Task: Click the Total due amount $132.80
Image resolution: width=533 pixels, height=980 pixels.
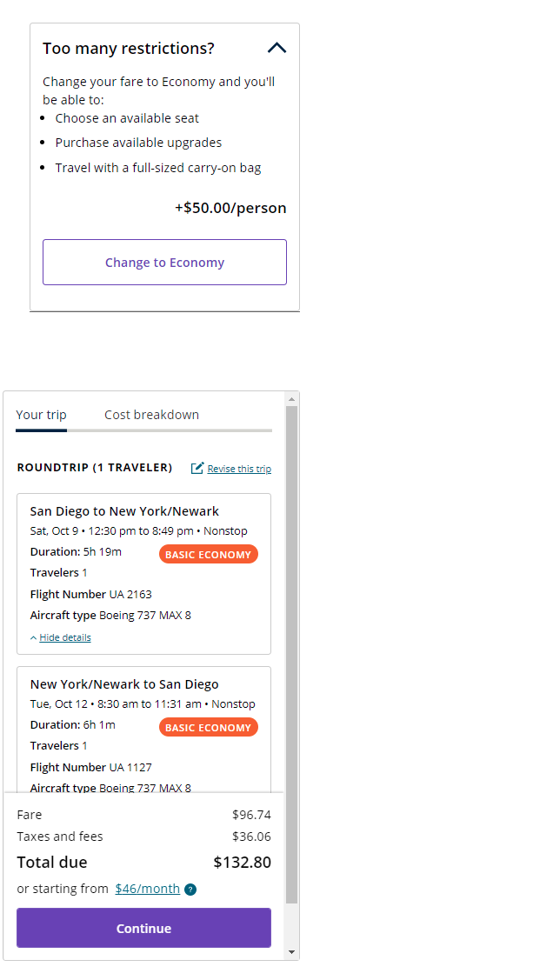Action: click(243, 863)
